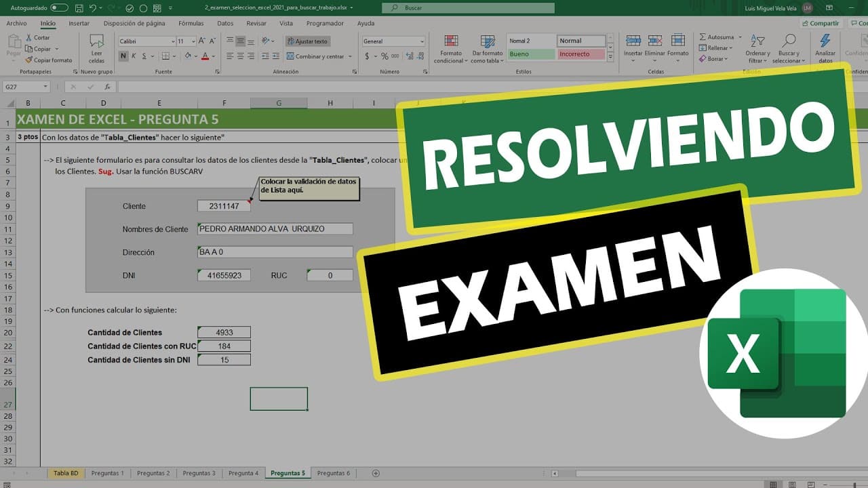The image size is (868, 488).
Task: Open the Archivo menu tab
Action: point(16,23)
